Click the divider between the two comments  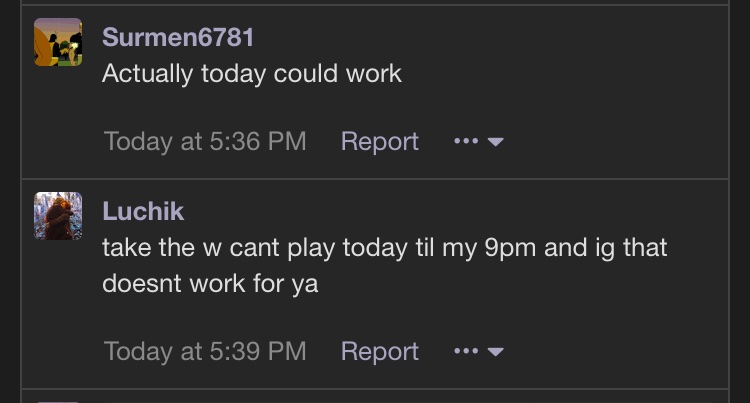[375, 179]
